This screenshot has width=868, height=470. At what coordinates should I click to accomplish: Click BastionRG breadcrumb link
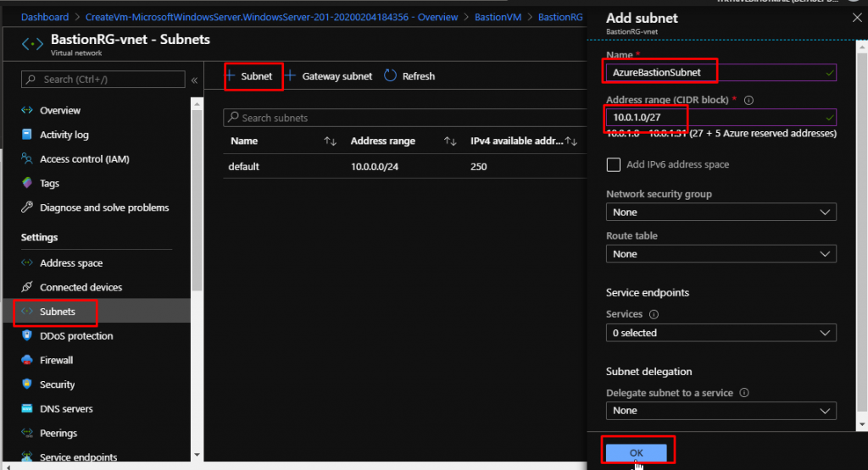pyautogui.click(x=560, y=17)
